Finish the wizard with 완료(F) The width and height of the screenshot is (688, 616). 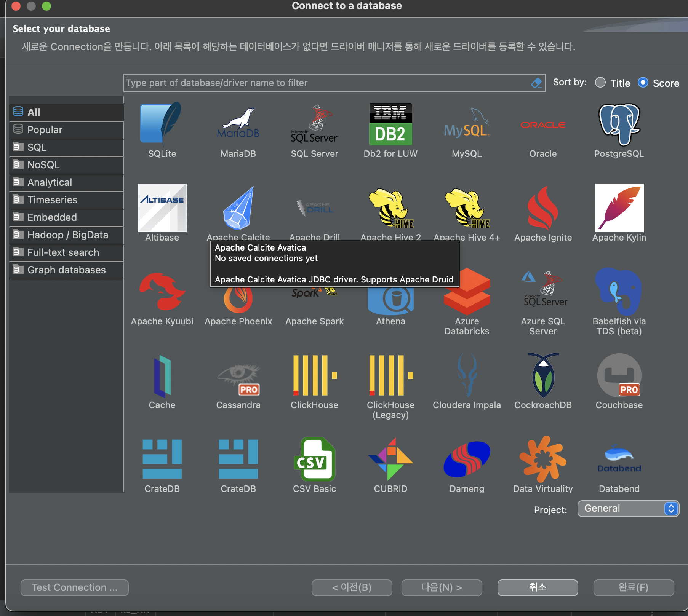(634, 587)
